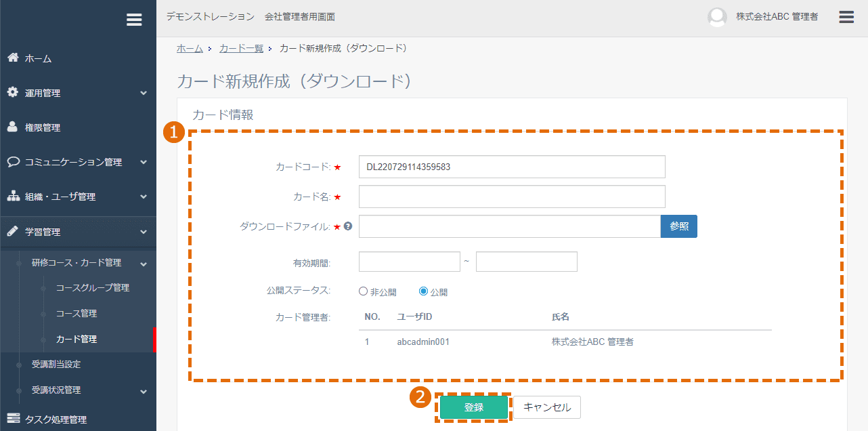Select the 非公開 radio button
The height and width of the screenshot is (431, 868).
pos(364,291)
